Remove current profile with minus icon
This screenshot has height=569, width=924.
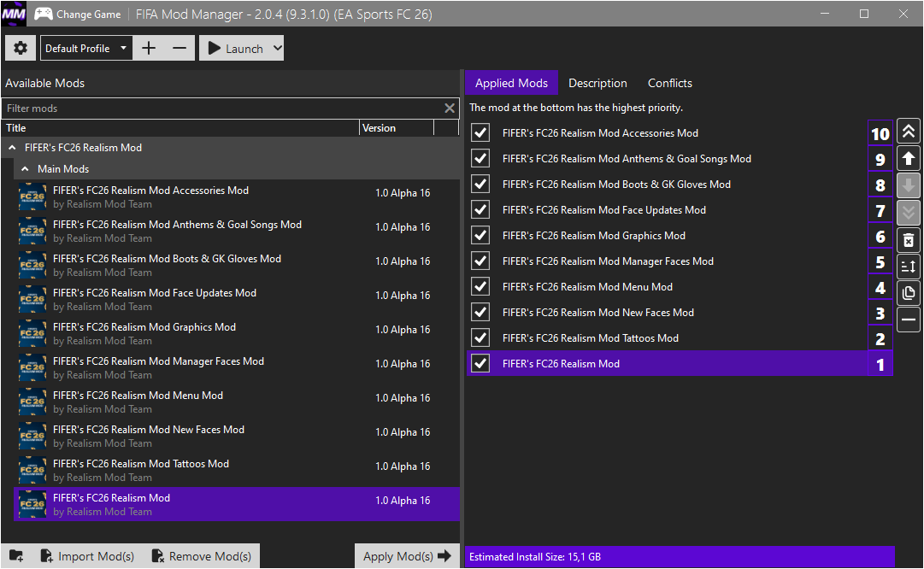point(180,49)
